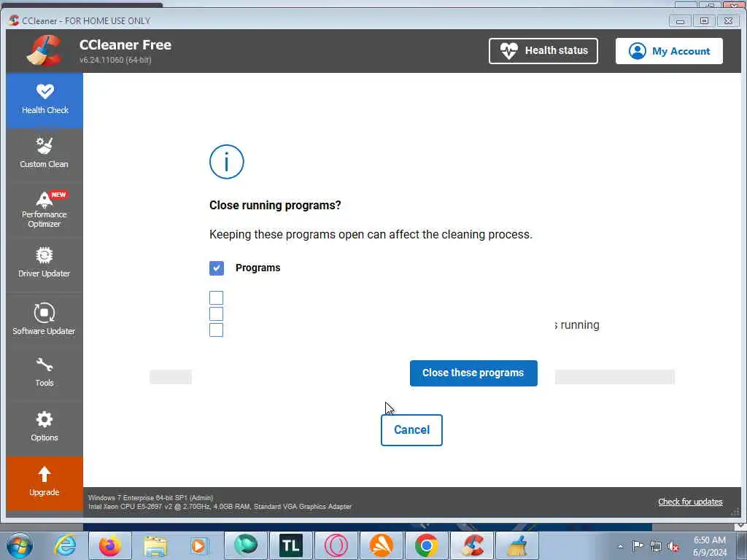Open Google Chrome from the taskbar
The width and height of the screenshot is (747, 560).
coord(426,545)
